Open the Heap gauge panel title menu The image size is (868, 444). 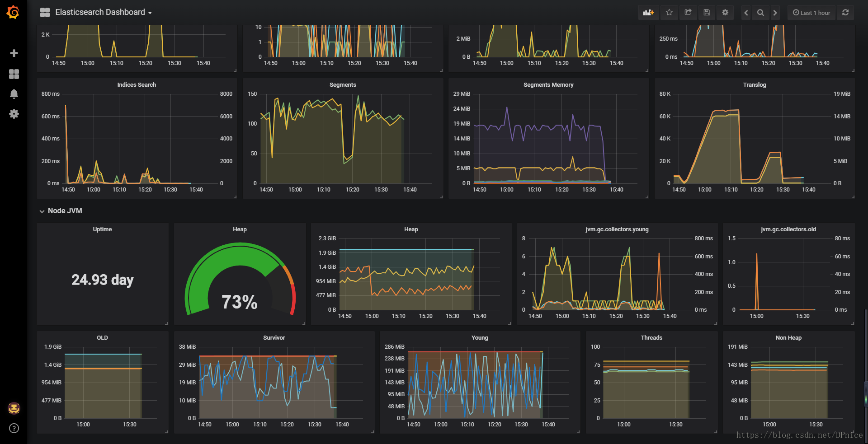click(x=240, y=229)
